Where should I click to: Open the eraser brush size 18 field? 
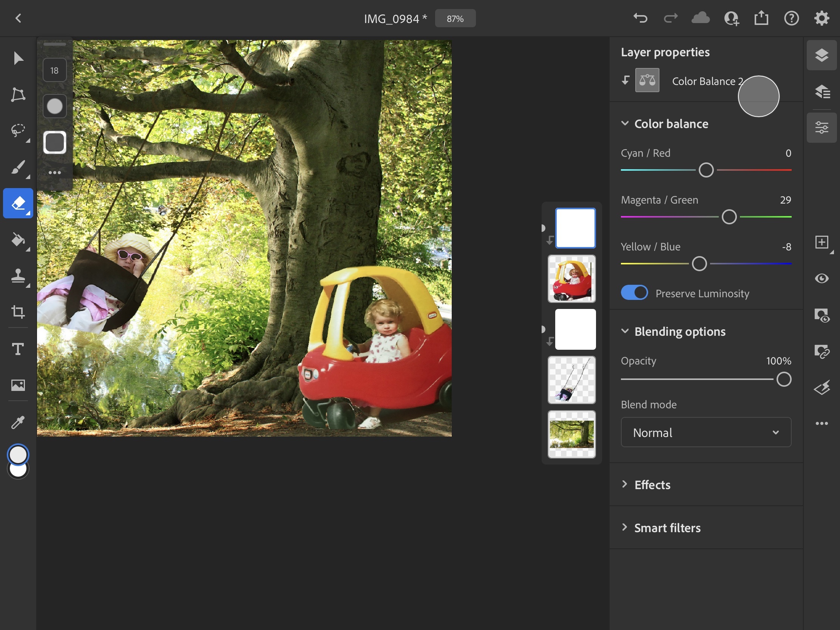click(x=54, y=70)
